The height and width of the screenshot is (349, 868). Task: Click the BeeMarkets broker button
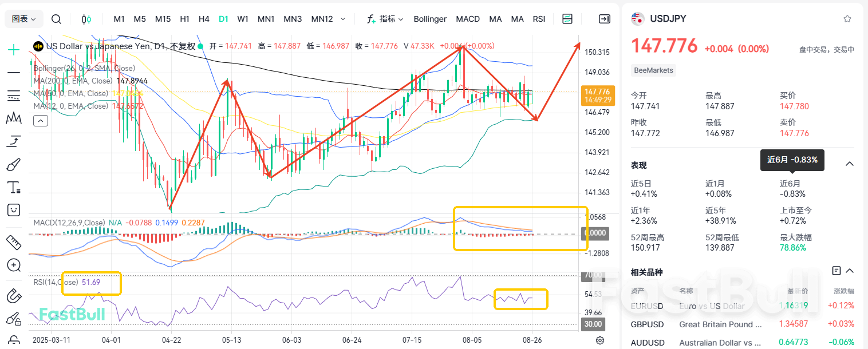pyautogui.click(x=653, y=70)
